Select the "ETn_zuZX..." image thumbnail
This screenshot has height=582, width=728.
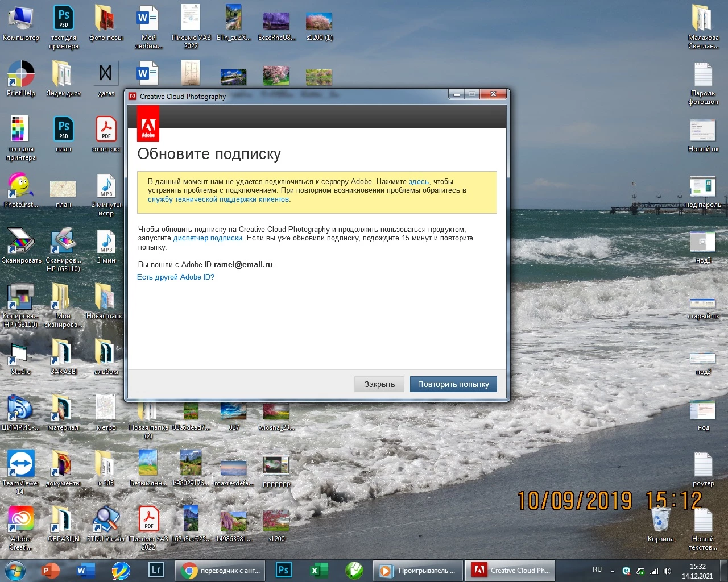click(234, 23)
